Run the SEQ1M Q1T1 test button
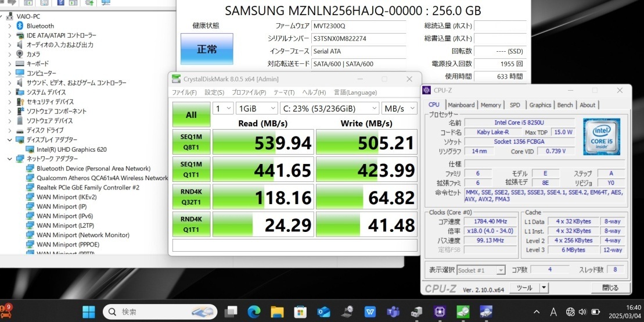 (x=192, y=169)
